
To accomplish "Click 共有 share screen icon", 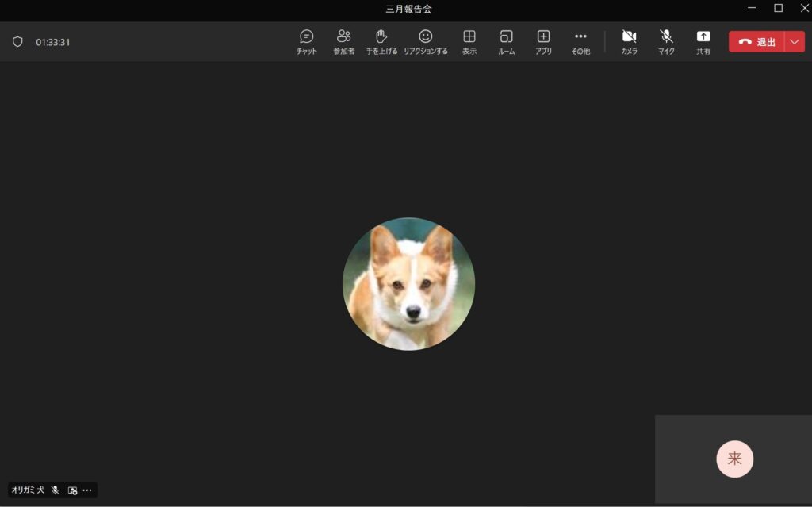I will tap(703, 41).
